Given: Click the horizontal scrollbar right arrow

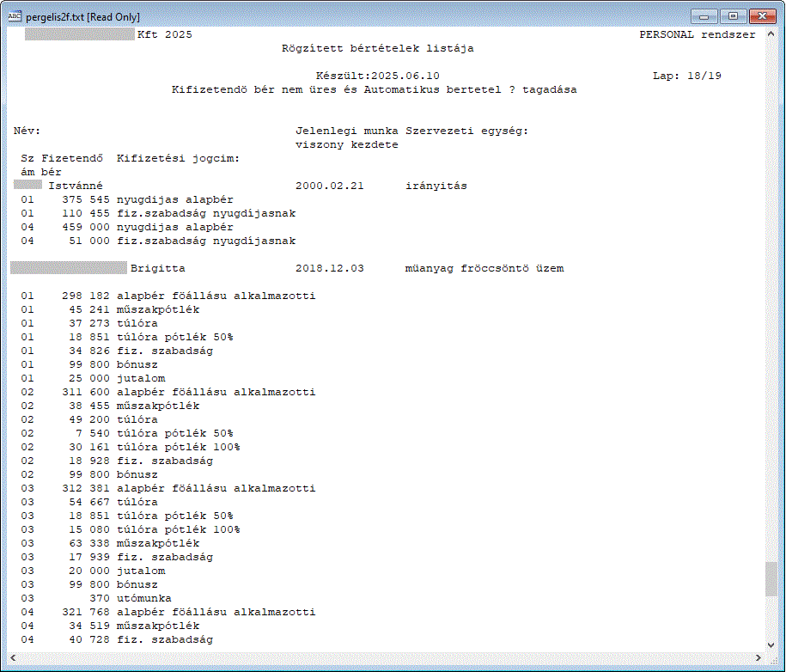Looking at the screenshot, I should [758, 657].
